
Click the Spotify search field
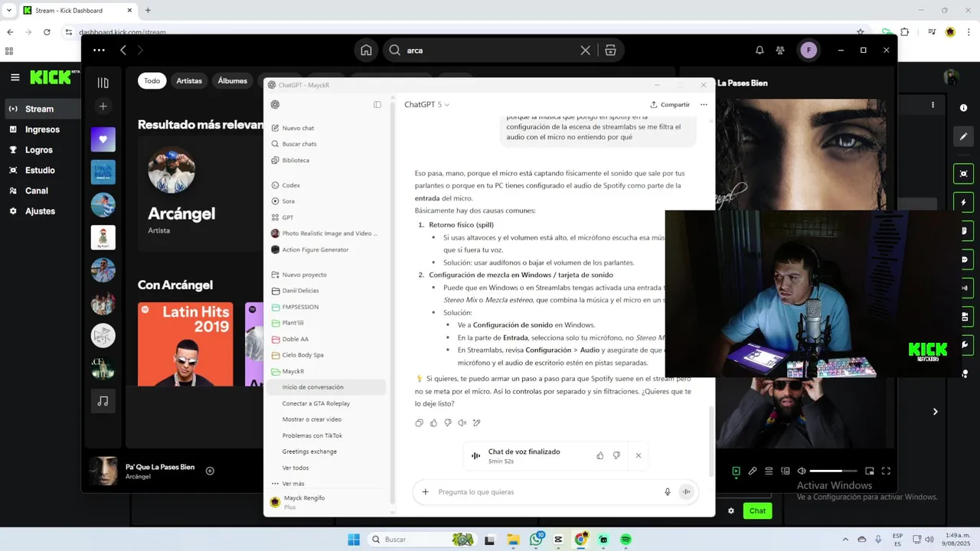click(490, 50)
